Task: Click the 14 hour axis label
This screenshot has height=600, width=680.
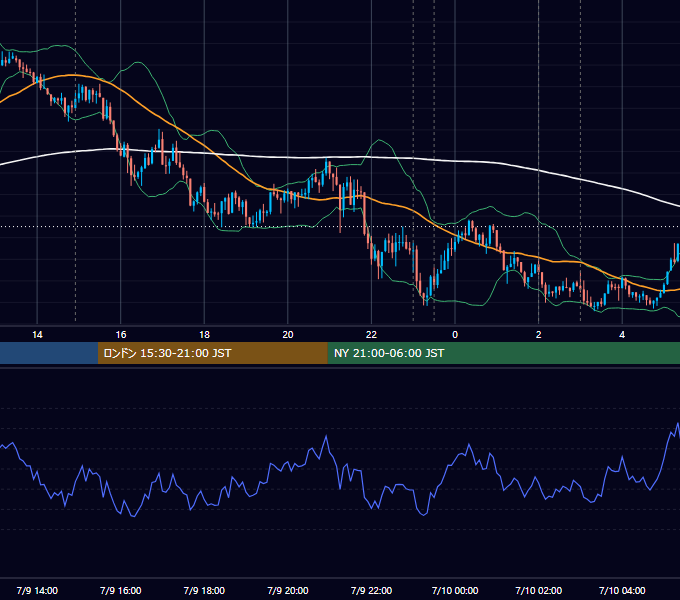Action: [x=37, y=335]
